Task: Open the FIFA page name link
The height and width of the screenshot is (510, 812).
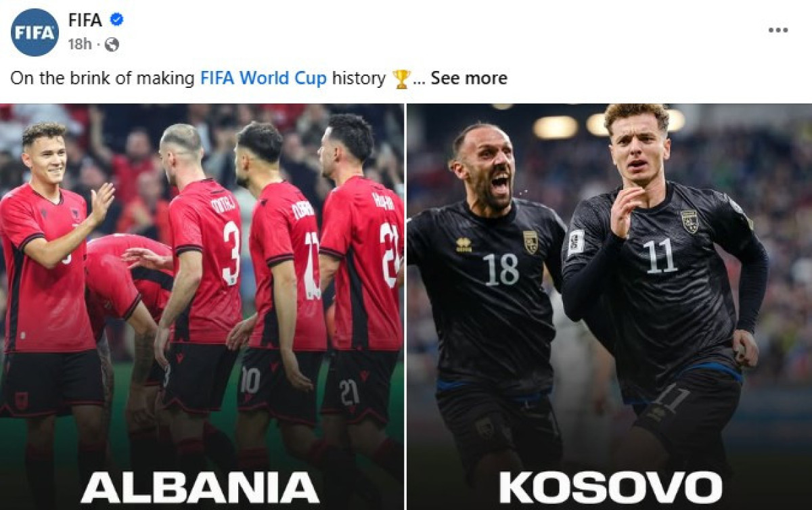Action: click(x=85, y=20)
